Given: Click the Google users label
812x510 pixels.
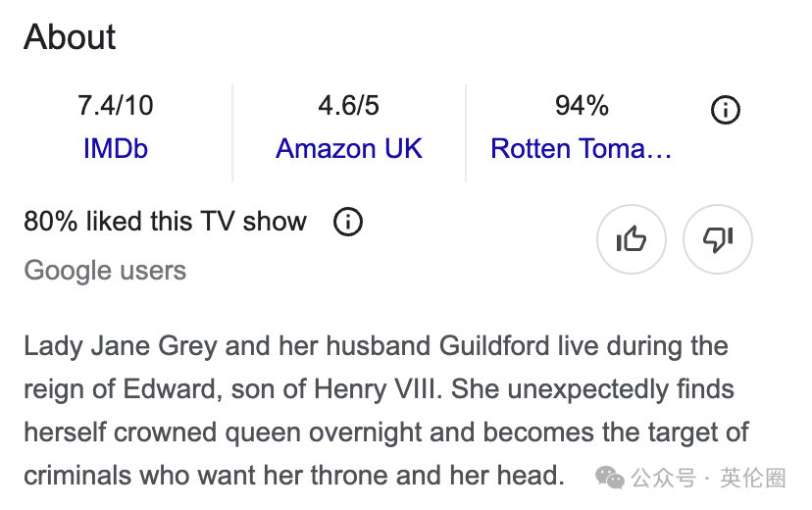Looking at the screenshot, I should [105, 270].
